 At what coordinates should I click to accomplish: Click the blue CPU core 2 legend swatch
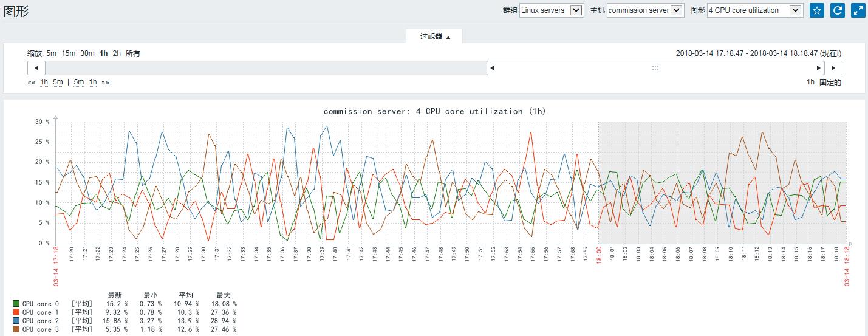click(x=16, y=321)
